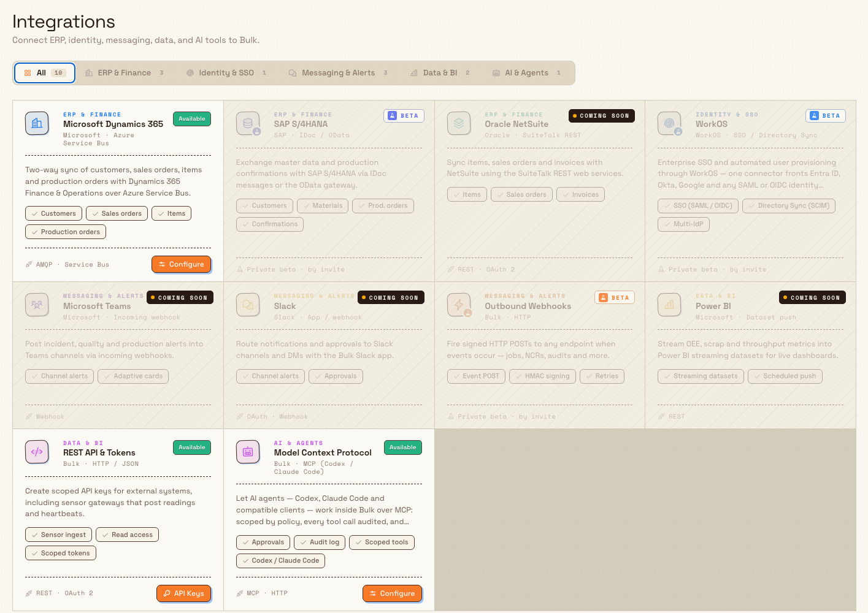Click the robot icon in AI & Agents tab
The image size is (868, 613).
(x=496, y=73)
